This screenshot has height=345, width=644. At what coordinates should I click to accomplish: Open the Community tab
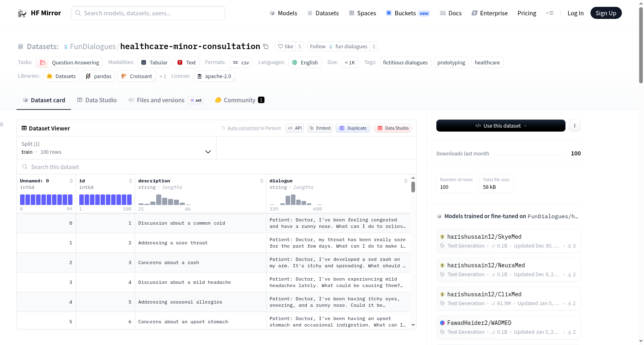[239, 100]
